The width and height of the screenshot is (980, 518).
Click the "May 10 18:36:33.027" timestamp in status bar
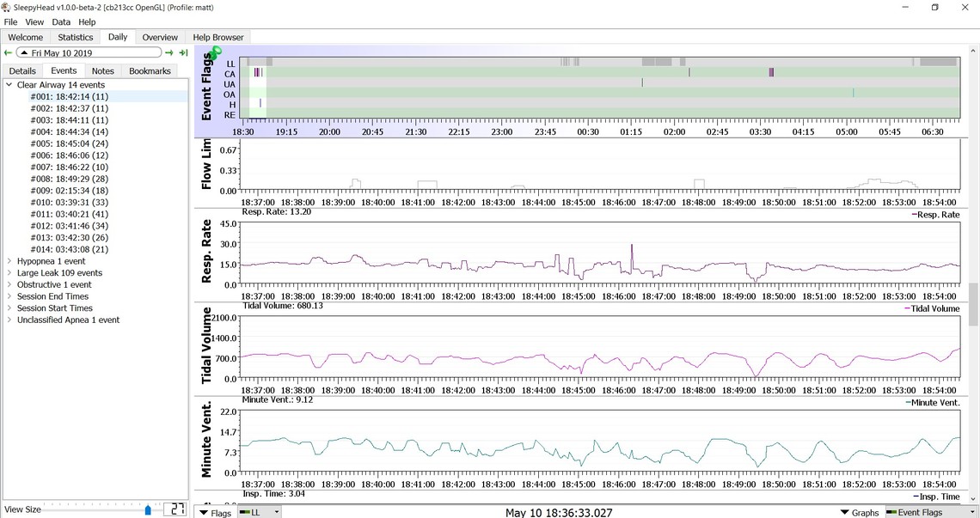point(559,512)
